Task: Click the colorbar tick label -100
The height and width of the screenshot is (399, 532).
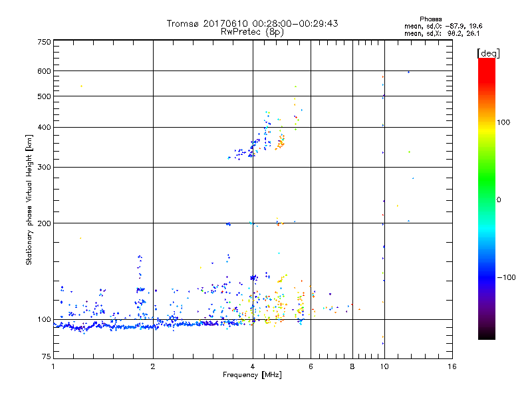Action: pyautogui.click(x=506, y=277)
